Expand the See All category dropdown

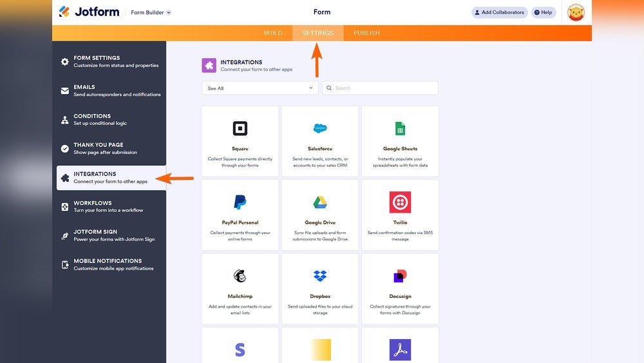260,88
